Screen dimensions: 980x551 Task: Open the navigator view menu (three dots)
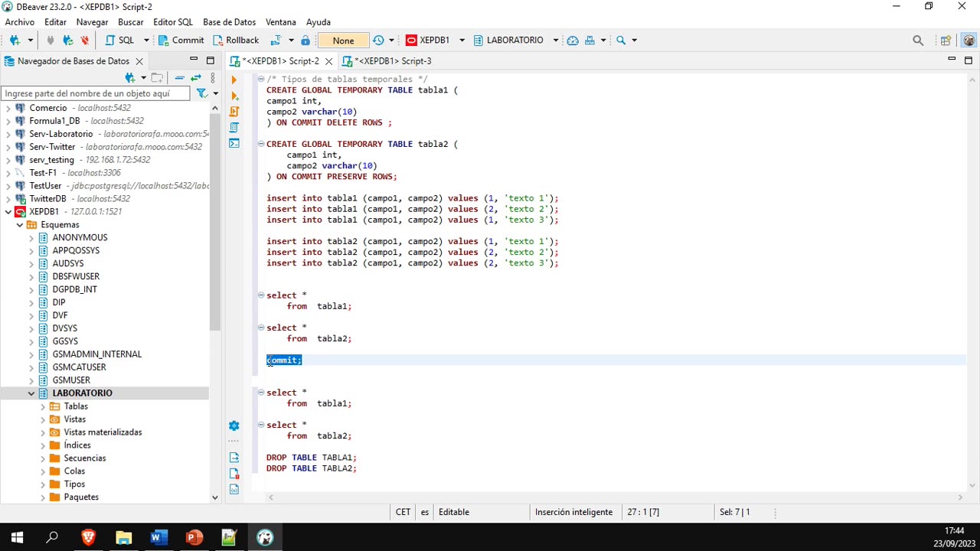(213, 77)
